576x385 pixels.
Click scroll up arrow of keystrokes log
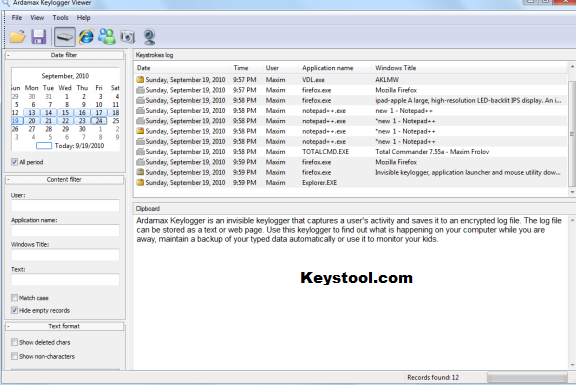572,67
